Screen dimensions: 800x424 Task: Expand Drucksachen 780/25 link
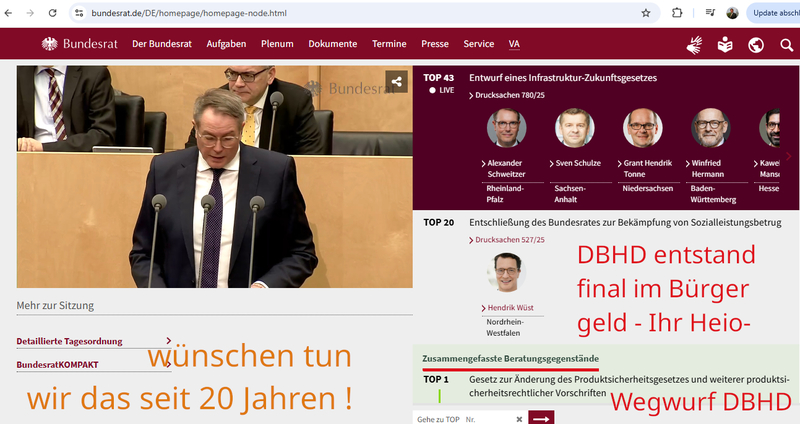click(506, 95)
